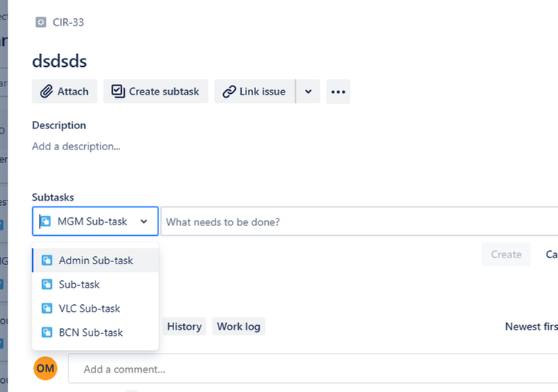Click the Add a description field
This screenshot has height=392, width=558.
tap(76, 146)
